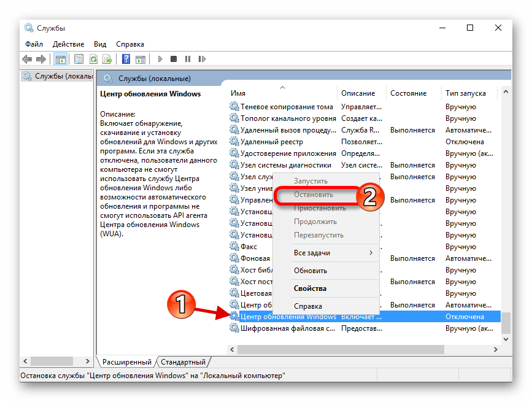Choose "Свойства" in the context menu

click(310, 288)
